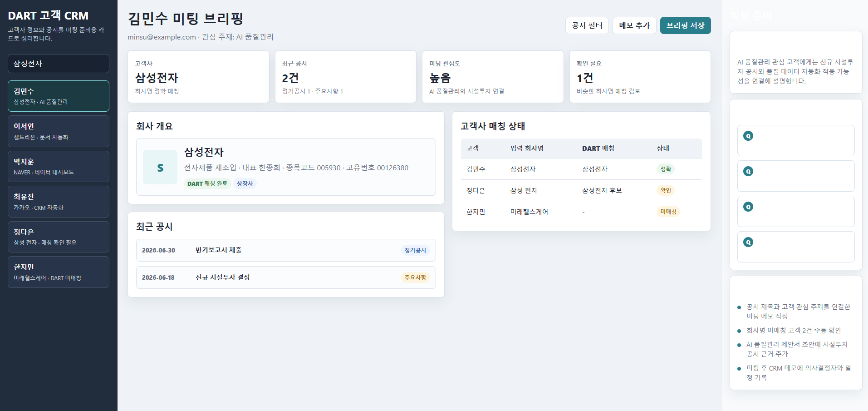
Task: Select 한지민 미래헬스케어 customer entry
Action: click(59, 272)
